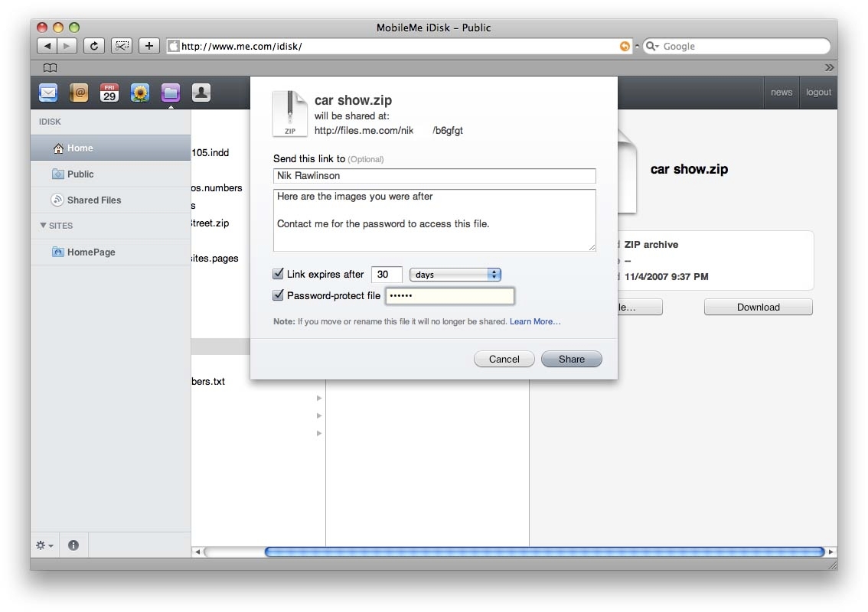This screenshot has width=868, height=612.
Task: Open the Account person icon
Action: point(201,93)
